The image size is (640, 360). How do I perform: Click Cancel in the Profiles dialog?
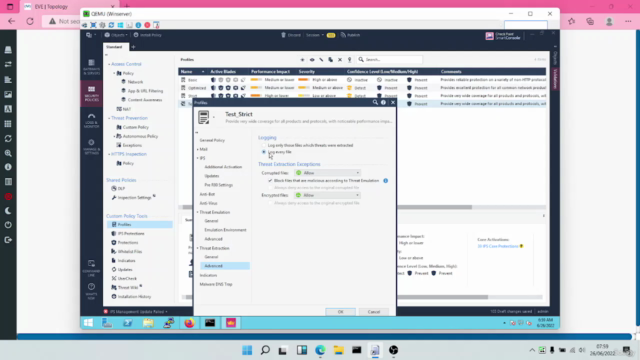(374, 312)
